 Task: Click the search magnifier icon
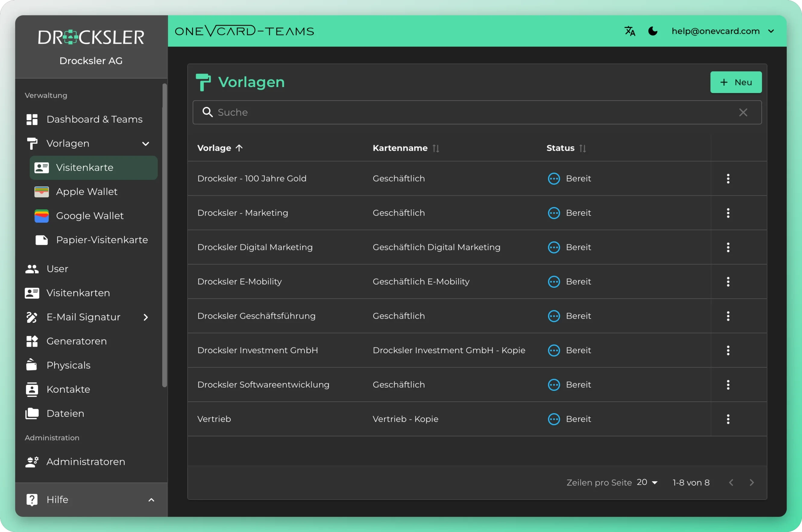point(208,112)
